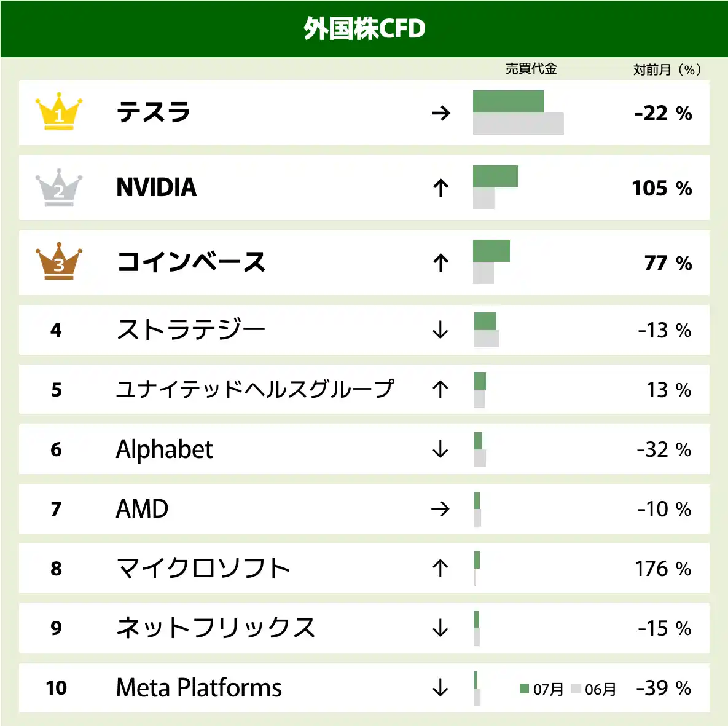
Task: Click the up arrow beside NVIDIA
Action: [440, 188]
